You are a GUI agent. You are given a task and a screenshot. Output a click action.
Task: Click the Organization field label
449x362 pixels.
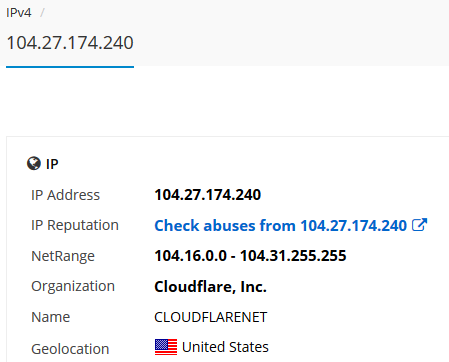point(73,286)
